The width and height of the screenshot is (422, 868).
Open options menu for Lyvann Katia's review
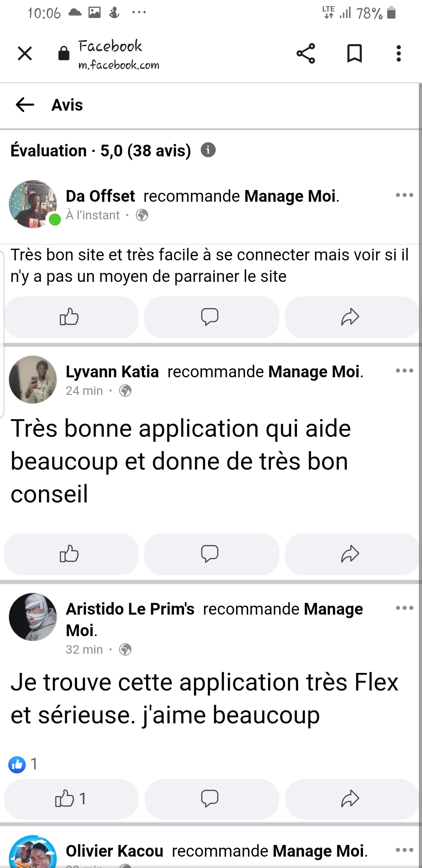(x=404, y=371)
